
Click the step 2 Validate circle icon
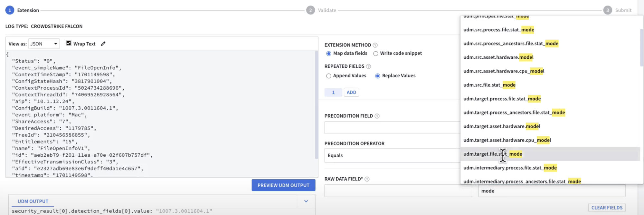310,10
